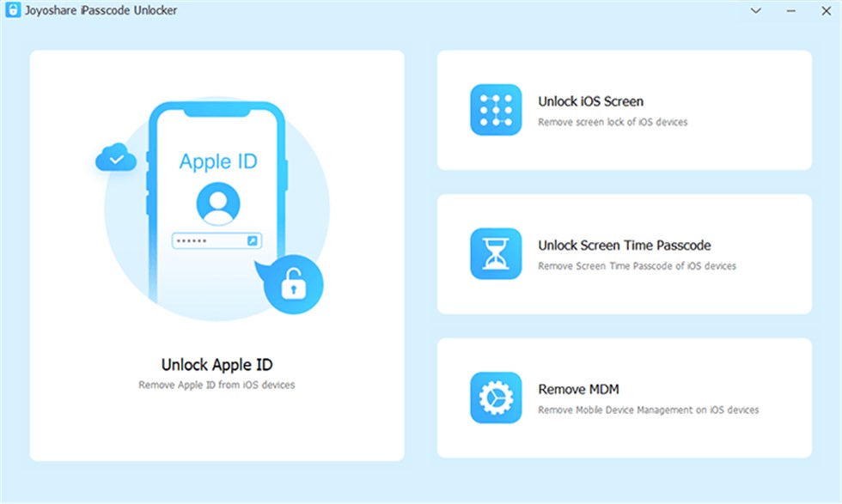The height and width of the screenshot is (504, 842).
Task: Click 'Remove Apple ID from iOS devices' text
Action: click(217, 385)
